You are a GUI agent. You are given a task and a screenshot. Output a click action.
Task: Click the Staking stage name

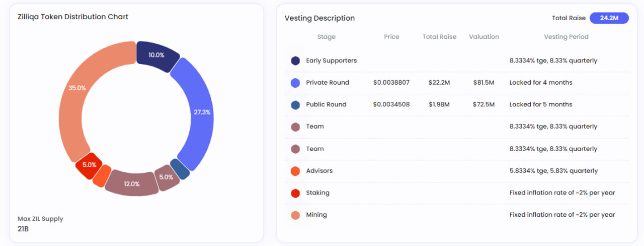point(318,193)
